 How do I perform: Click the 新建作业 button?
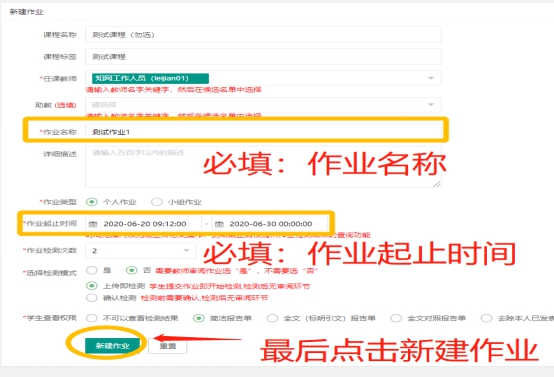click(x=113, y=346)
